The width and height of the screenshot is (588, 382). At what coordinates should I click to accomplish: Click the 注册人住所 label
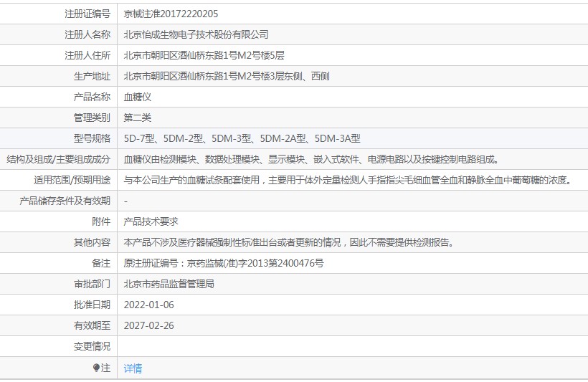coord(87,55)
